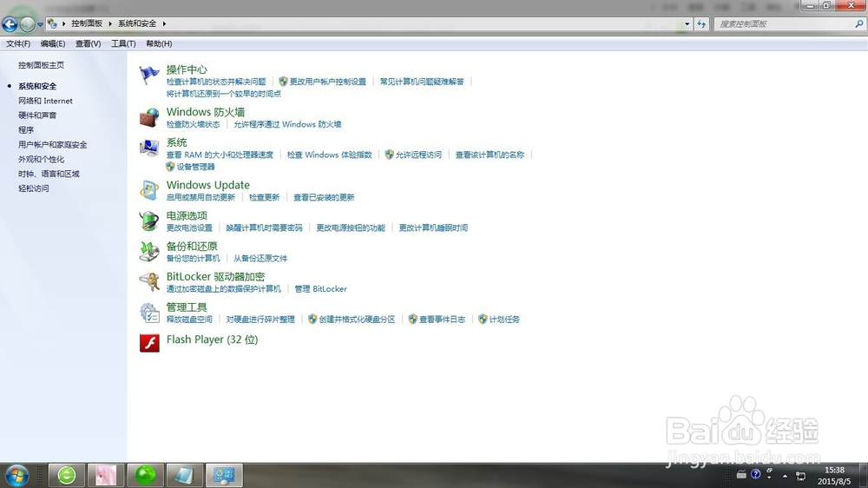This screenshot has width=868, height=488.
Task: Click 更改用户帐户控制设置 link
Action: pos(328,82)
